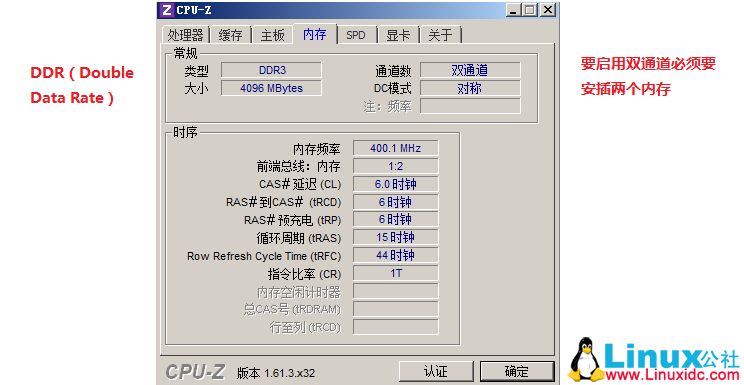This screenshot has width=744, height=385.
Task: Click the 1T command rate value
Action: pos(395,273)
